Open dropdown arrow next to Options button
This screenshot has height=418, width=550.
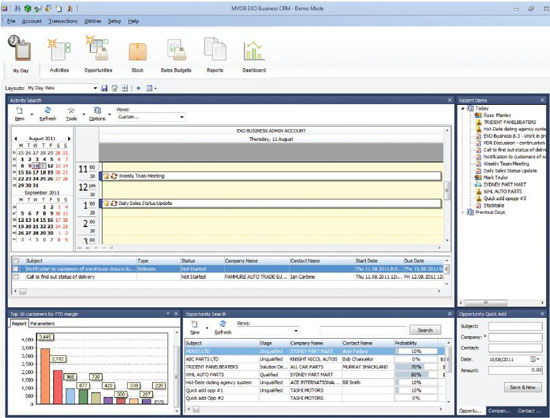click(109, 114)
